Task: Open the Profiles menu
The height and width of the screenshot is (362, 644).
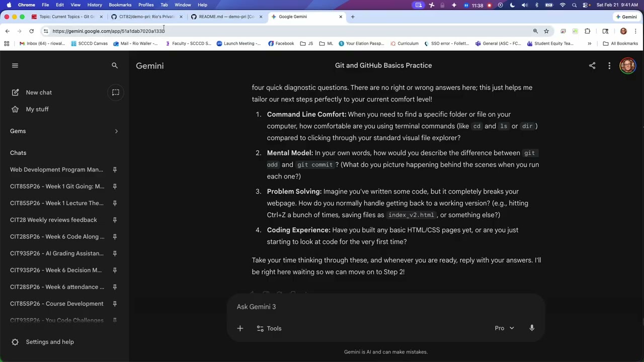Action: [x=146, y=5]
